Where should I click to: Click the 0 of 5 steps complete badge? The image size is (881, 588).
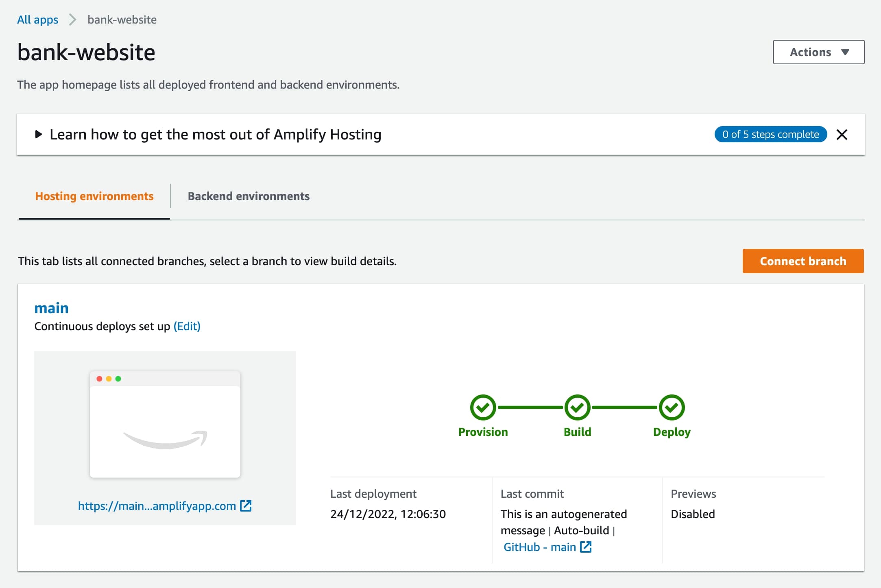pos(770,135)
